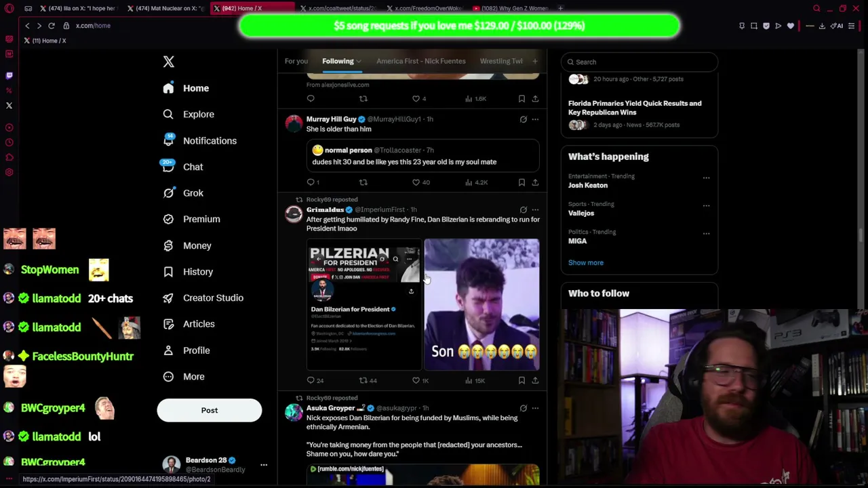The image size is (868, 488).
Task: Click the X logo above Home
Action: (x=169, y=62)
